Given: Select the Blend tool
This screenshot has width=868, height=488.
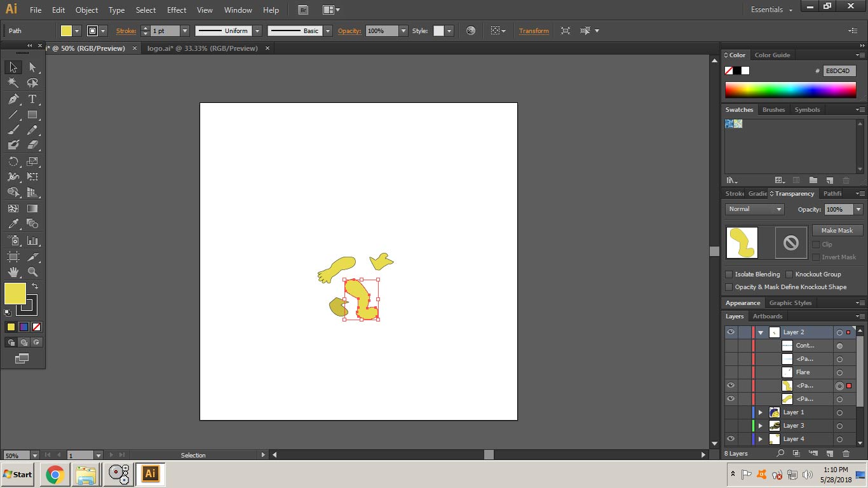Looking at the screenshot, I should click(x=32, y=224).
